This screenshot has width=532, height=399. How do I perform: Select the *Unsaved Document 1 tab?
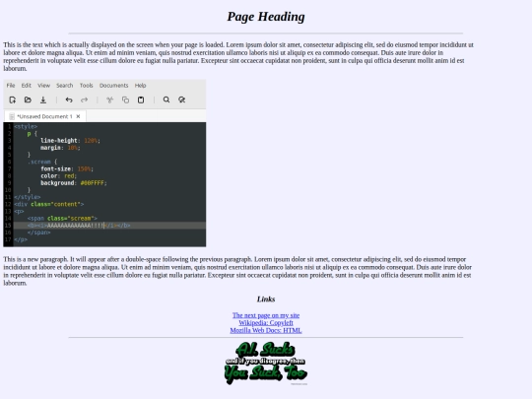44,116
